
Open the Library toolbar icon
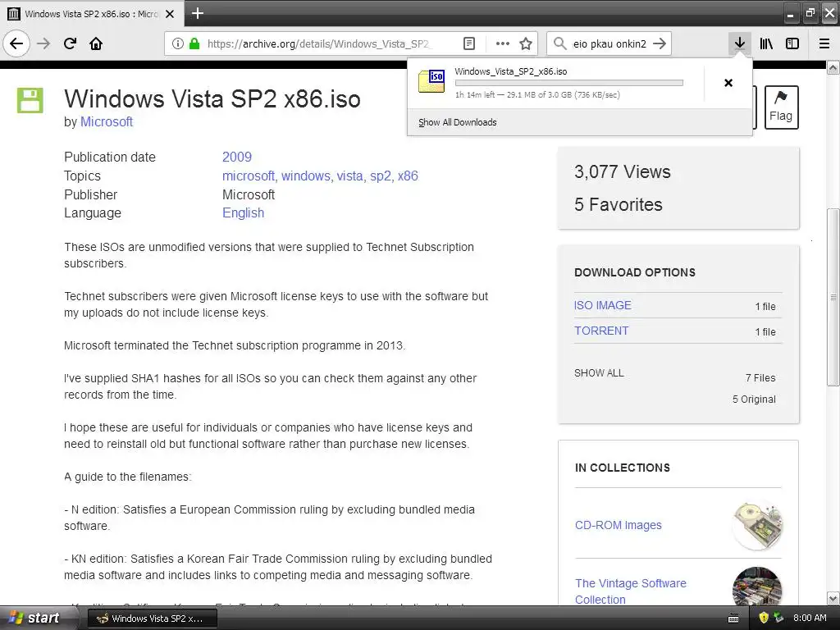coord(766,43)
